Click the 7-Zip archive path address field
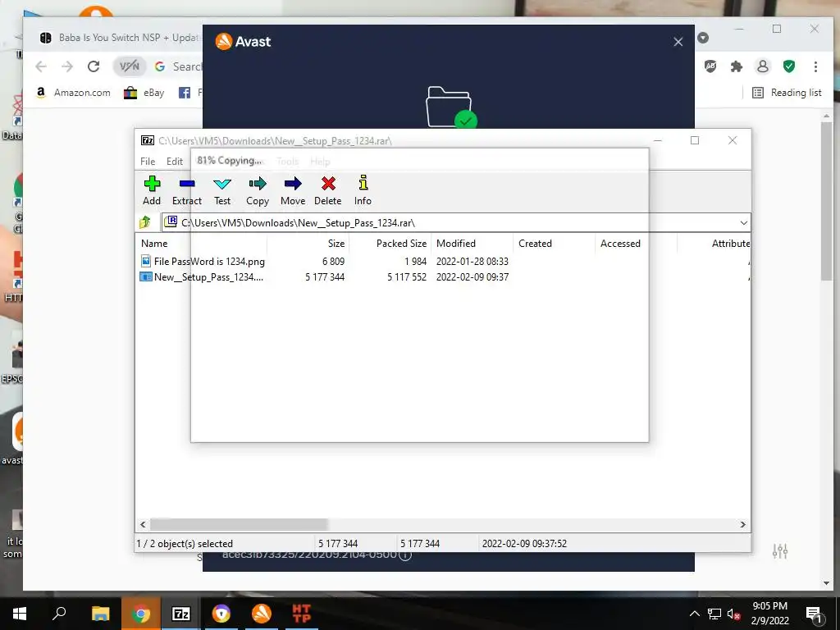 click(x=455, y=223)
